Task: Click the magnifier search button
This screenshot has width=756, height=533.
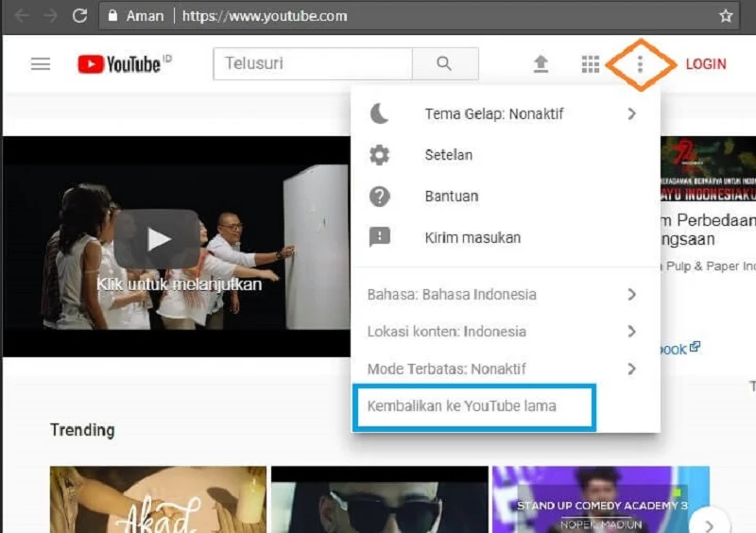Action: pos(444,63)
